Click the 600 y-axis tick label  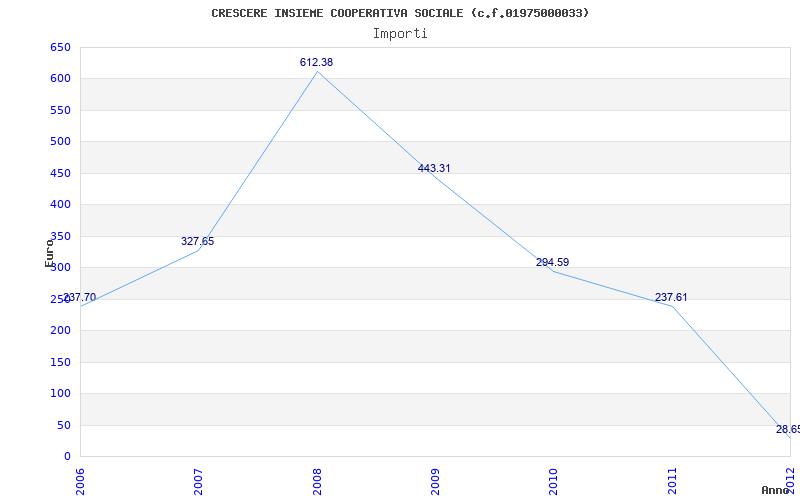60,79
